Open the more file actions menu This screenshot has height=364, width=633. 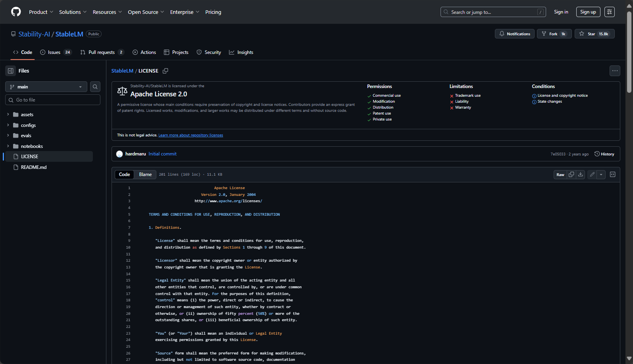tap(615, 71)
